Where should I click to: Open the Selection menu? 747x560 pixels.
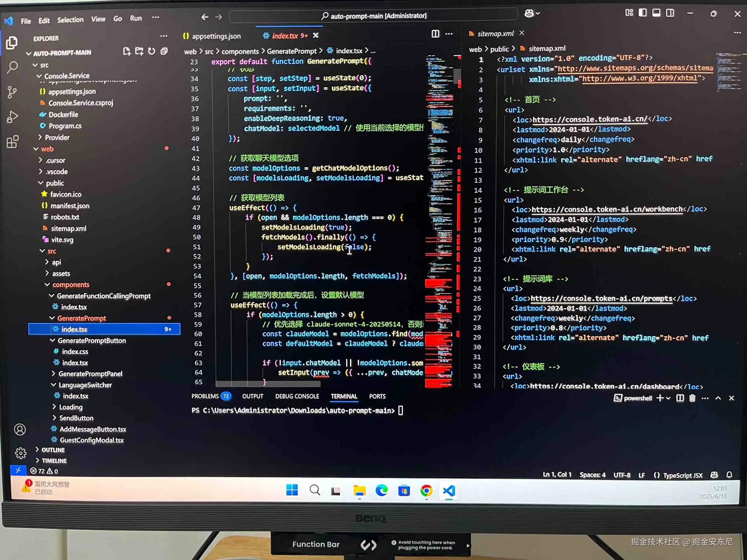pyautogui.click(x=70, y=20)
